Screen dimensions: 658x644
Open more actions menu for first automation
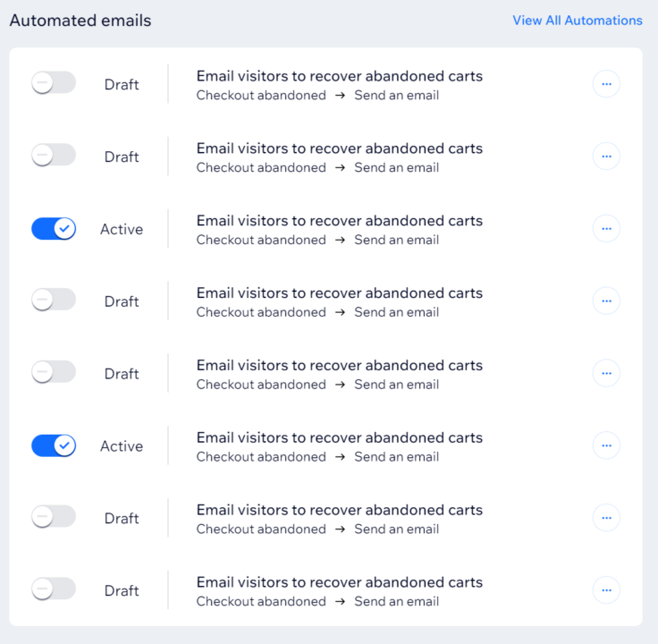tap(605, 84)
